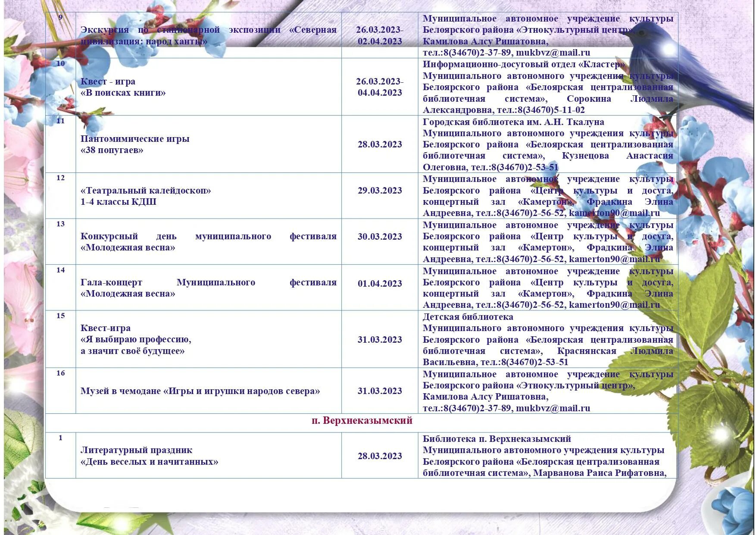Screen dimensions: 756x535
Task: Click the «Театральный калейдоскоп» event title
Action: (146, 191)
